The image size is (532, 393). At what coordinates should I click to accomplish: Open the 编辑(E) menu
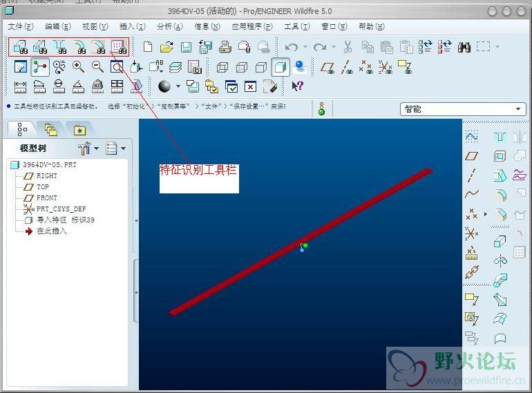coord(58,26)
